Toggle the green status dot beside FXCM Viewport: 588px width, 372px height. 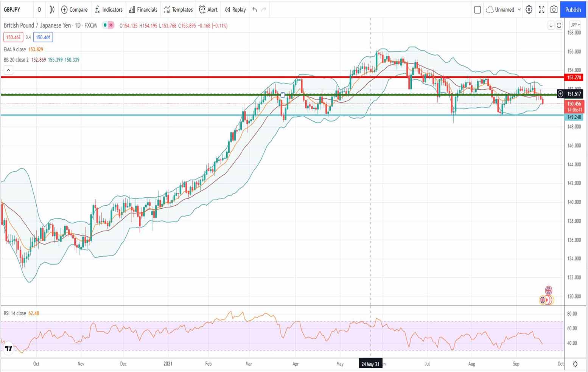click(105, 25)
